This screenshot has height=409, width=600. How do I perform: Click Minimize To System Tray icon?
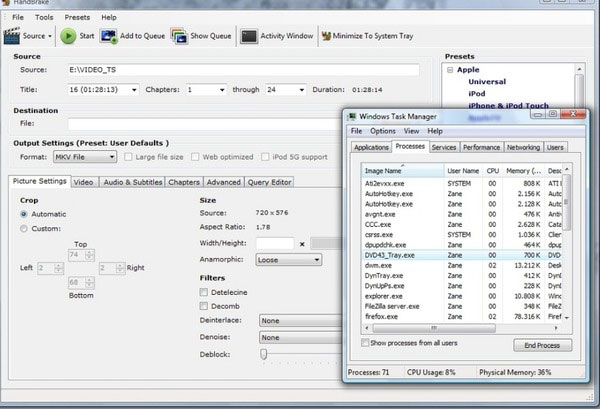[x=329, y=36]
